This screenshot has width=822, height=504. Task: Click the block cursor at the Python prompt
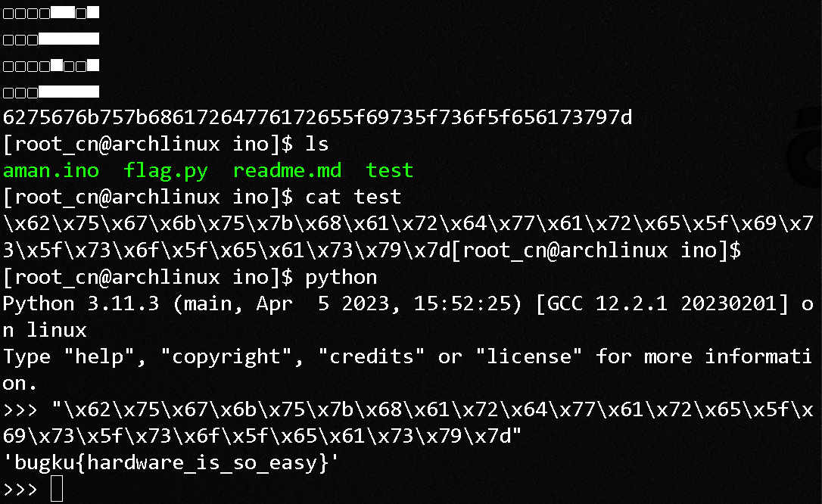(x=57, y=490)
